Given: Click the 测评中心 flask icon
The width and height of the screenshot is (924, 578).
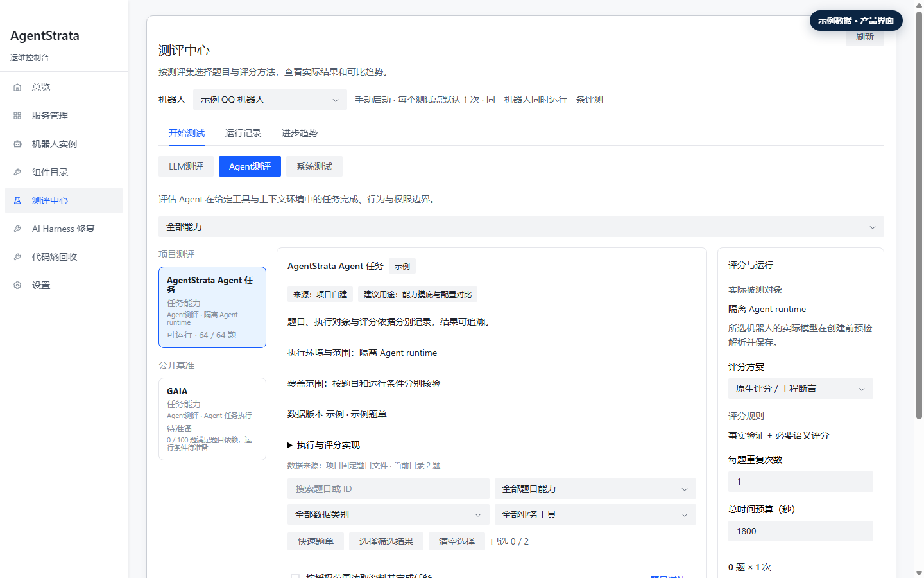Looking at the screenshot, I should [x=17, y=200].
